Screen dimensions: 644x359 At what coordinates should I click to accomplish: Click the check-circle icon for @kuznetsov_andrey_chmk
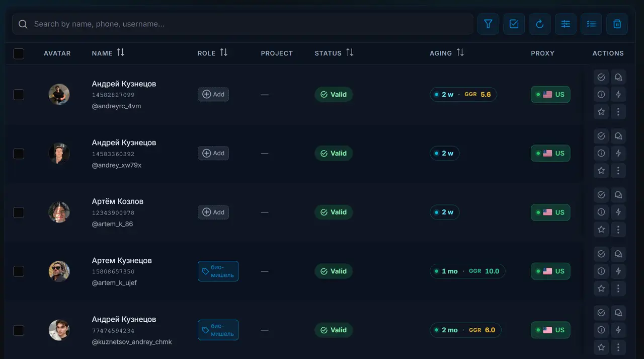click(601, 313)
